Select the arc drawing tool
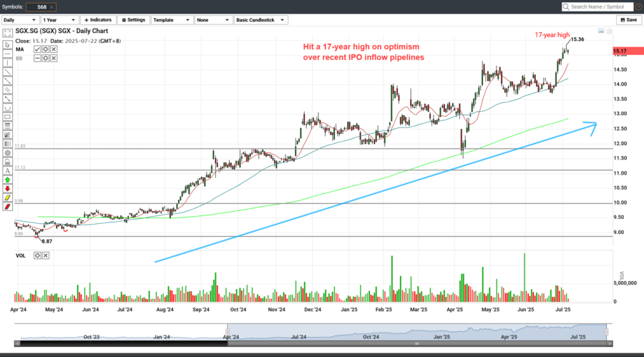644x357 pixels. point(7,107)
